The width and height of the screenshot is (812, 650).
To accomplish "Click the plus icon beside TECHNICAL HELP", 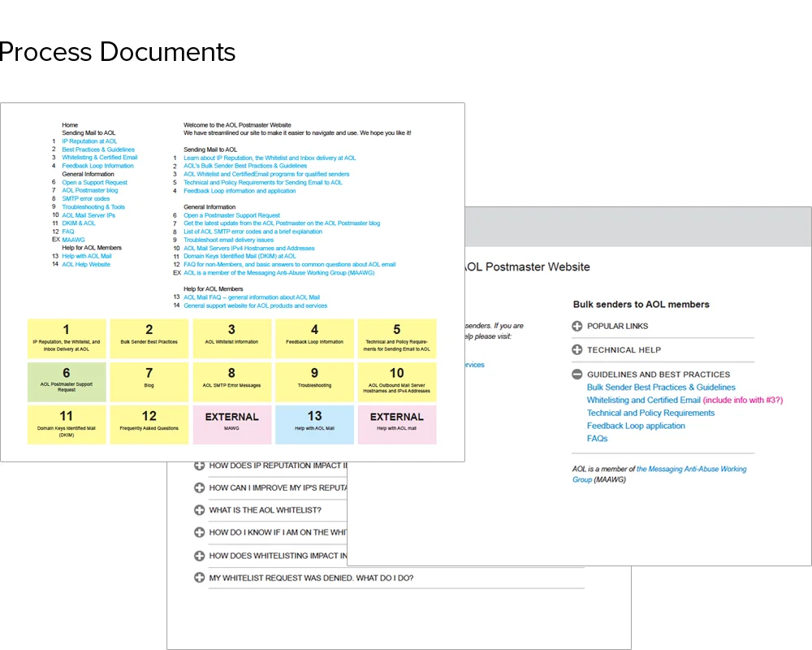I will [577, 350].
